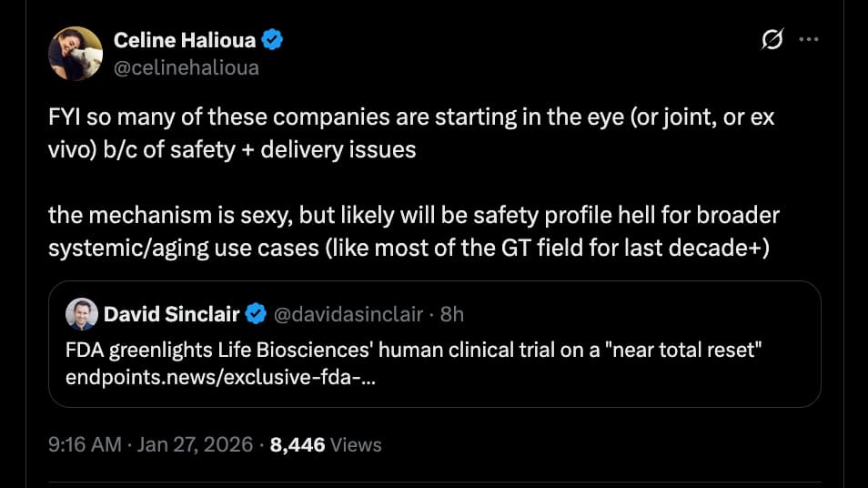Image resolution: width=868 pixels, height=488 pixels.
Task: Click the @davidasinclair handle
Action: (348, 314)
